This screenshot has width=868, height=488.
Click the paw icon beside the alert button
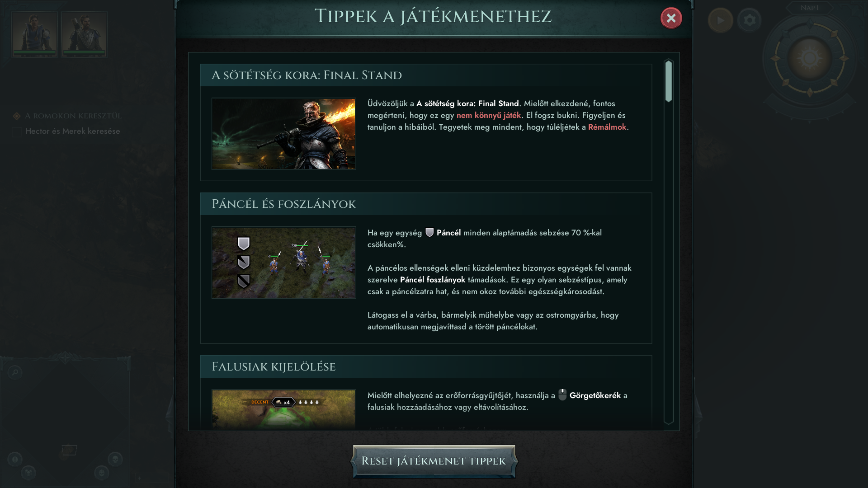(28, 473)
